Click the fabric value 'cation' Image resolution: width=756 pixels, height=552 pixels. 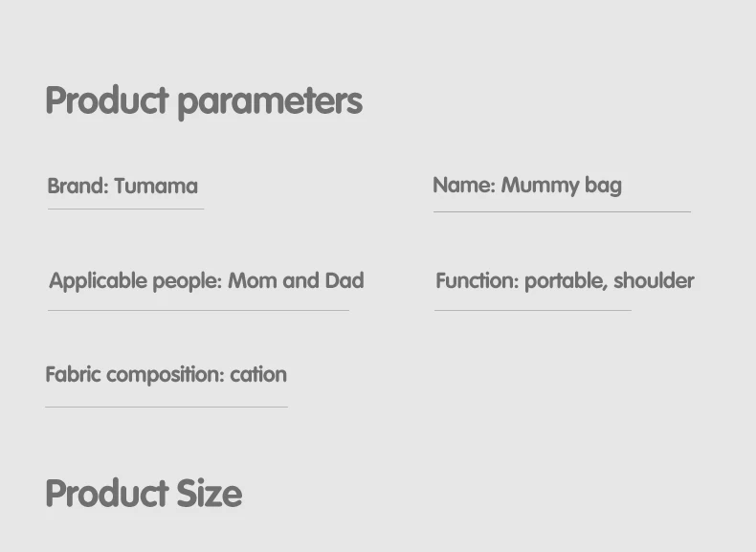(x=258, y=375)
